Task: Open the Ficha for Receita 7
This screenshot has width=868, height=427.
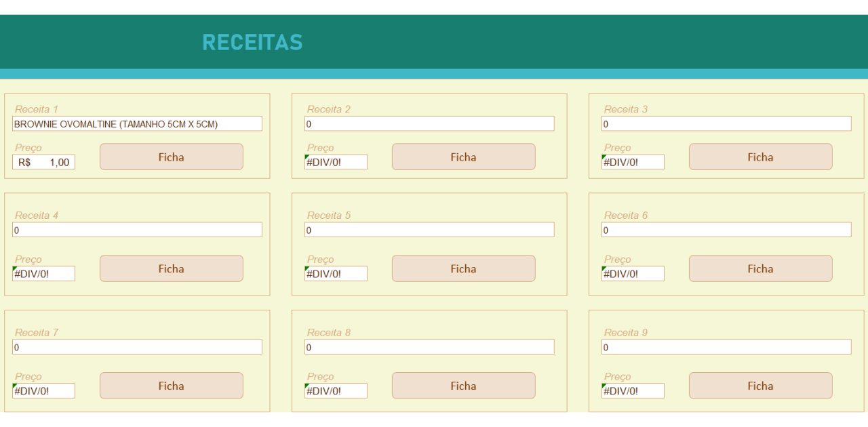Action: coord(171,386)
